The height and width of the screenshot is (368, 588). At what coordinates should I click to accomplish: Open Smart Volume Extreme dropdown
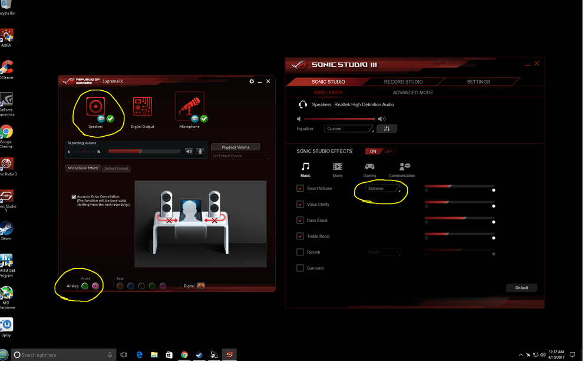coord(383,189)
